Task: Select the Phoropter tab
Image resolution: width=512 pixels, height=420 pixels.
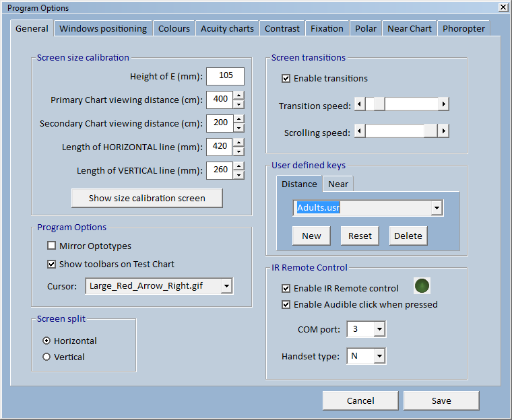Action: coord(463,29)
